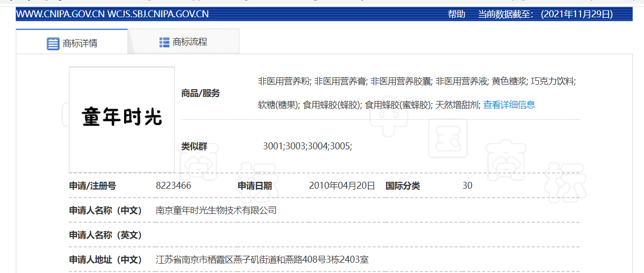This screenshot has width=644, height=273.
Task: Select the applicant address in 江苏省南京市
Action: (262, 259)
